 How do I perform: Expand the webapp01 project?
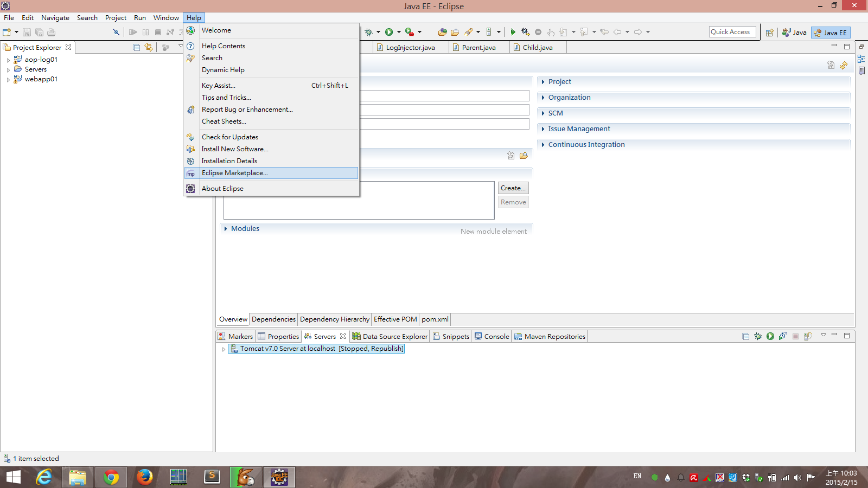pyautogui.click(x=8, y=80)
